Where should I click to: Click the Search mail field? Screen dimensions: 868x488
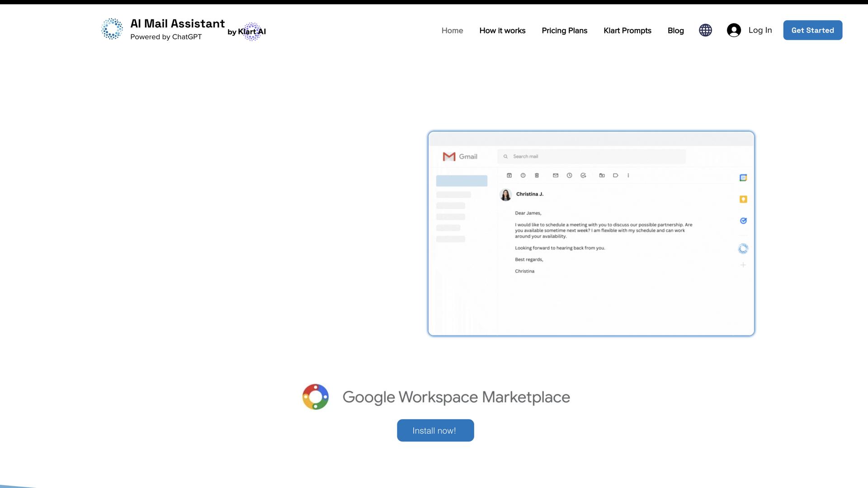click(591, 156)
